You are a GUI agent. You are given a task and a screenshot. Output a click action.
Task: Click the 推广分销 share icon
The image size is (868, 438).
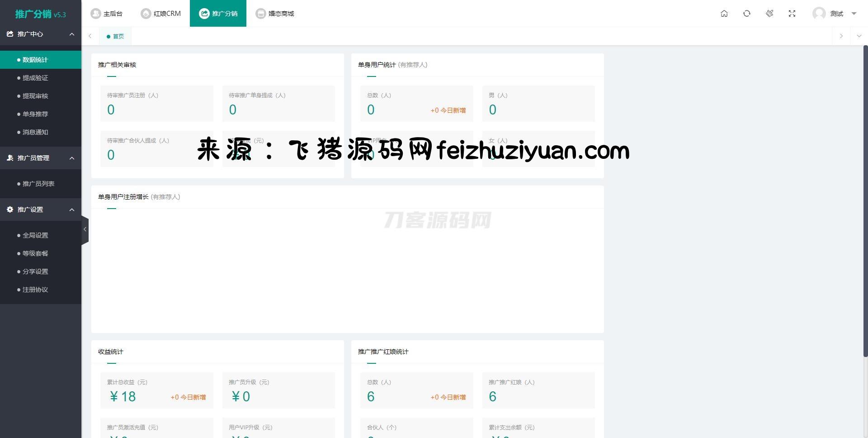point(204,14)
